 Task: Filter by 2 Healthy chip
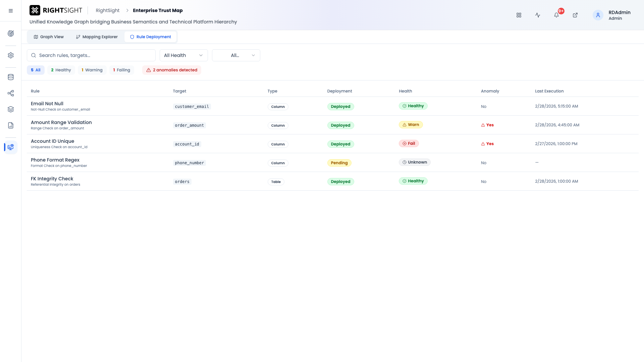(61, 70)
